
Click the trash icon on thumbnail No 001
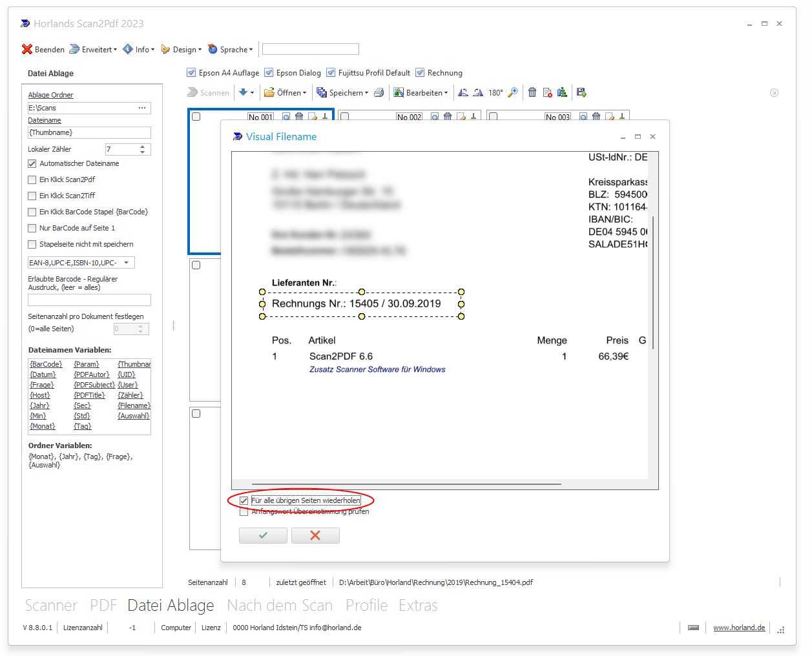pyautogui.click(x=299, y=117)
